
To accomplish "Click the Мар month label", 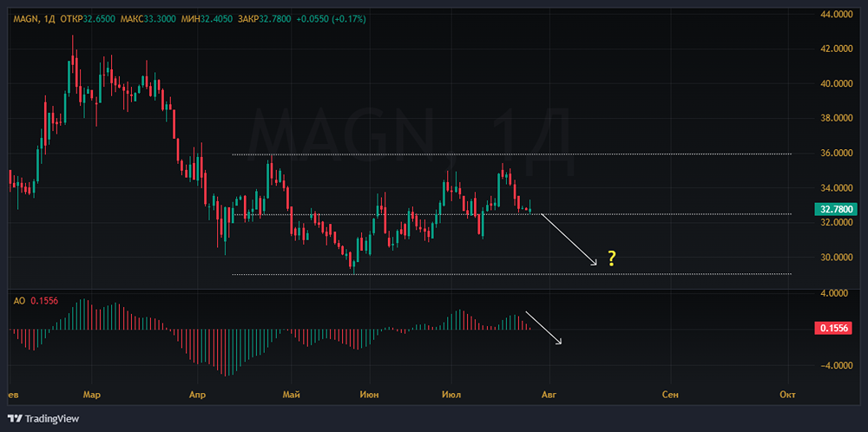I will coord(91,395).
